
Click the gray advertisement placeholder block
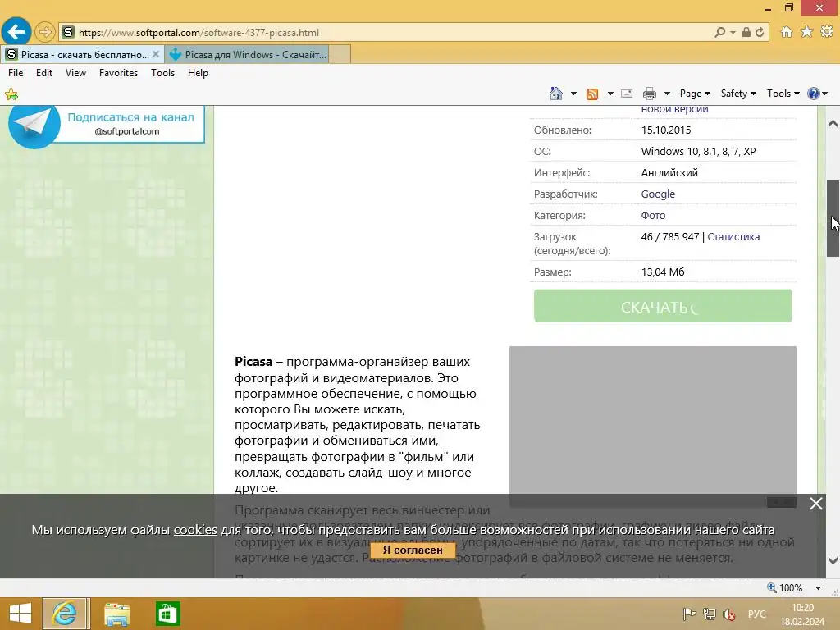(652, 426)
